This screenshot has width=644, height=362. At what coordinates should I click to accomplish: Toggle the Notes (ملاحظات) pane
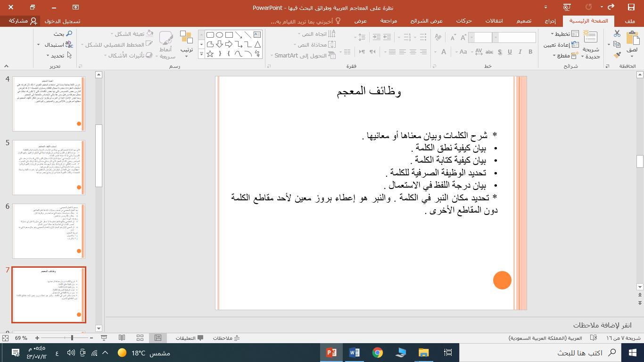tap(226, 338)
